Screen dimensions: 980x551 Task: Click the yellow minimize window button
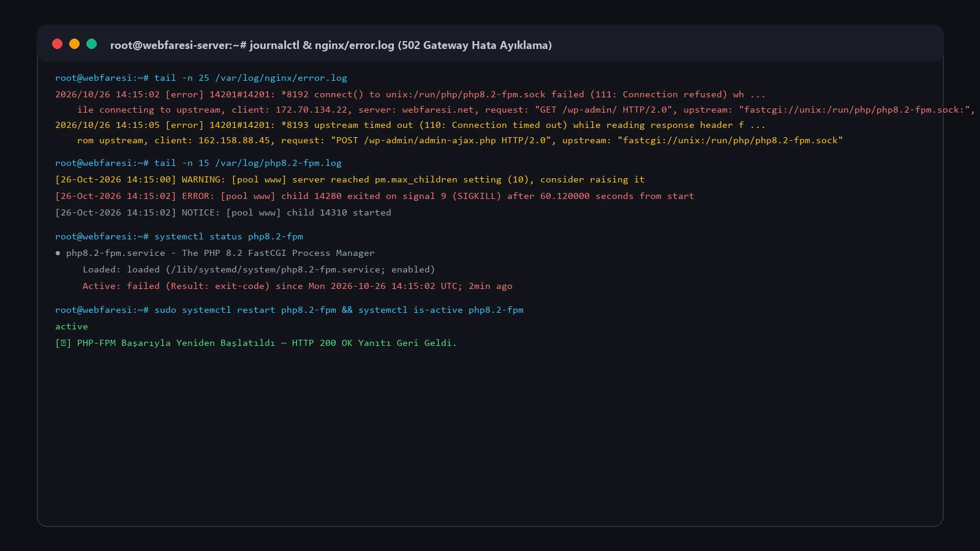point(75,44)
